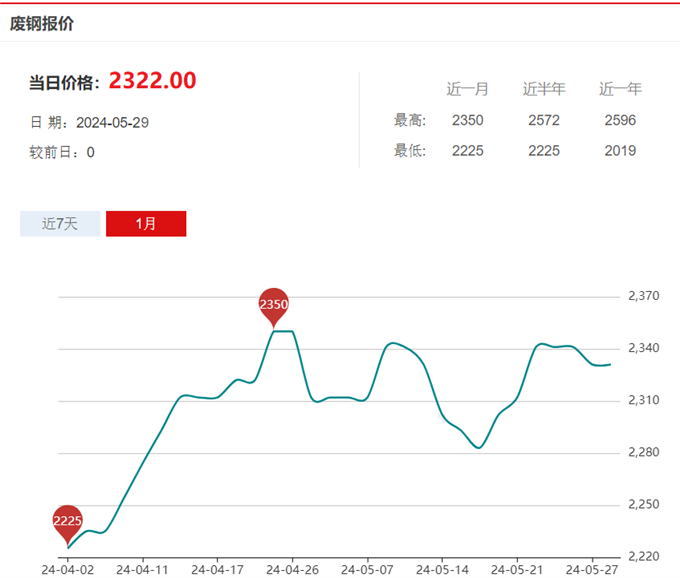Click the 废钢报价 section title
The height and width of the screenshot is (578, 680).
tap(42, 24)
